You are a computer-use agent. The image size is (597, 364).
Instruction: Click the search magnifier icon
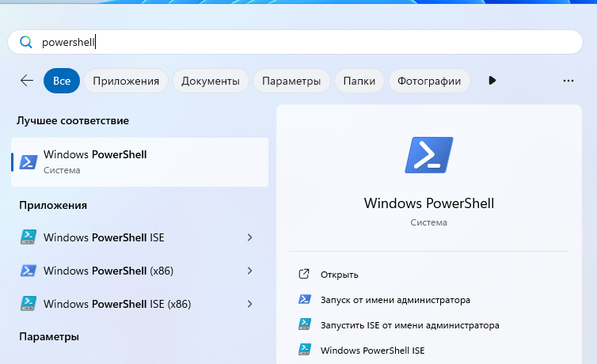click(26, 42)
